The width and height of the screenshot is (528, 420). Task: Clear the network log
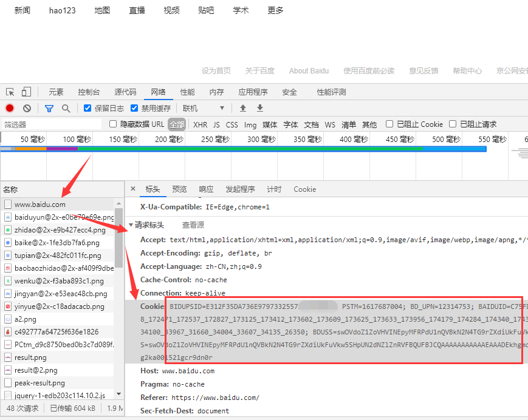tap(27, 108)
